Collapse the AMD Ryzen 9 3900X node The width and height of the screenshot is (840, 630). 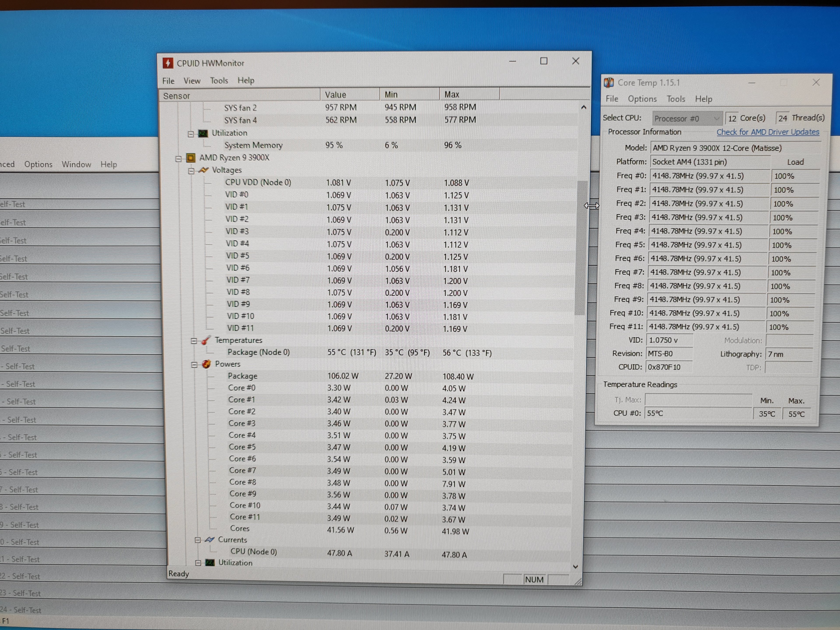pos(178,159)
